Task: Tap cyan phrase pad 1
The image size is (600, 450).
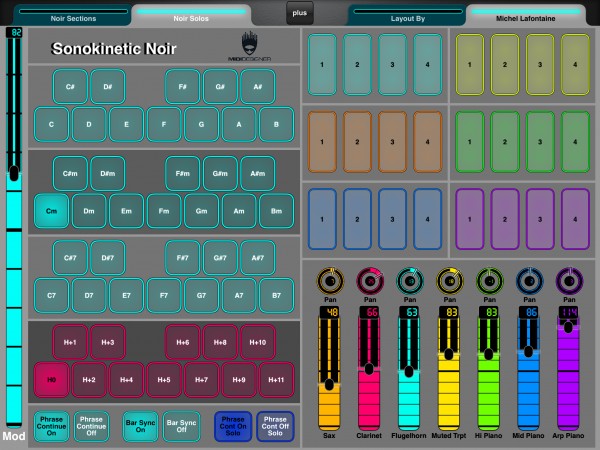Action: pyautogui.click(x=322, y=65)
